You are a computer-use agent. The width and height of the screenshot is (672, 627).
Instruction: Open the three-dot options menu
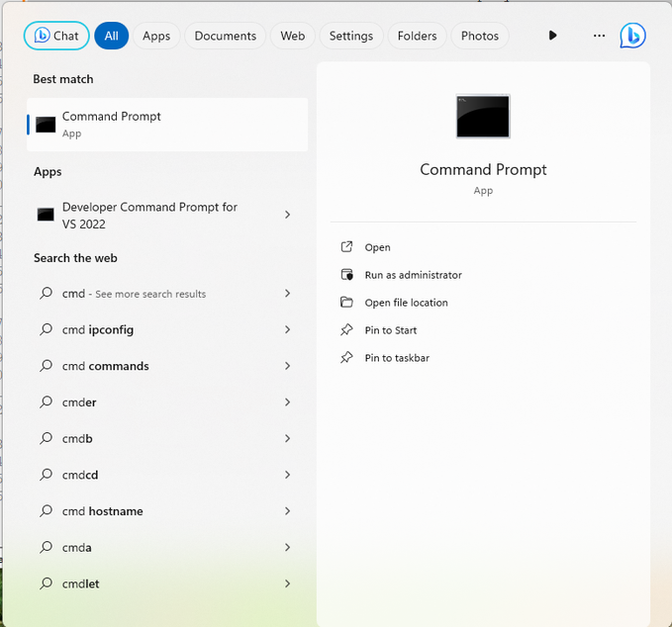599,36
